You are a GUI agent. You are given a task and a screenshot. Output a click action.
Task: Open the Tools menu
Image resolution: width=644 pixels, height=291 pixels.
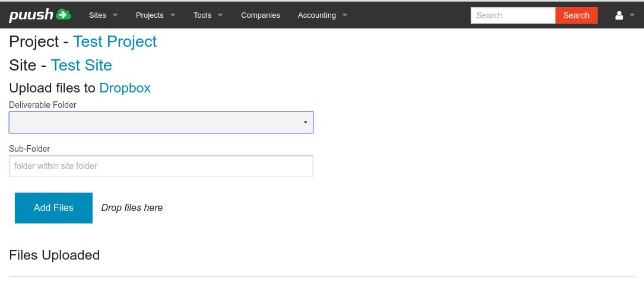(202, 15)
